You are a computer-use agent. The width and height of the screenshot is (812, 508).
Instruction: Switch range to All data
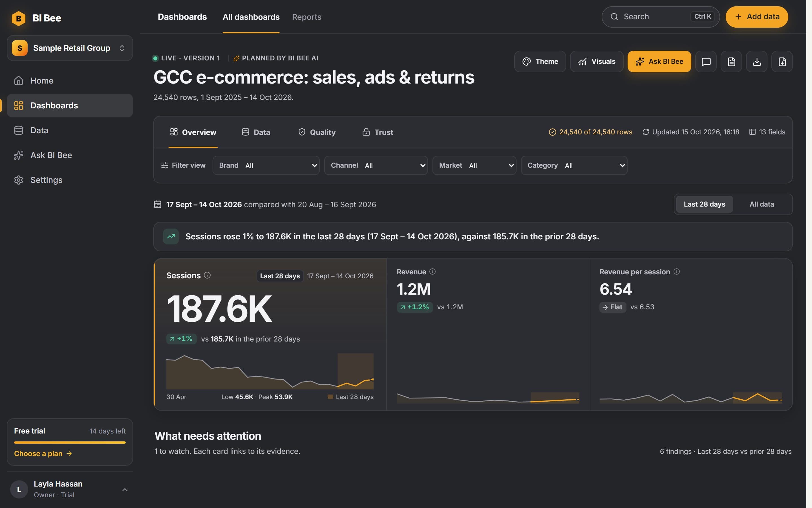point(762,204)
